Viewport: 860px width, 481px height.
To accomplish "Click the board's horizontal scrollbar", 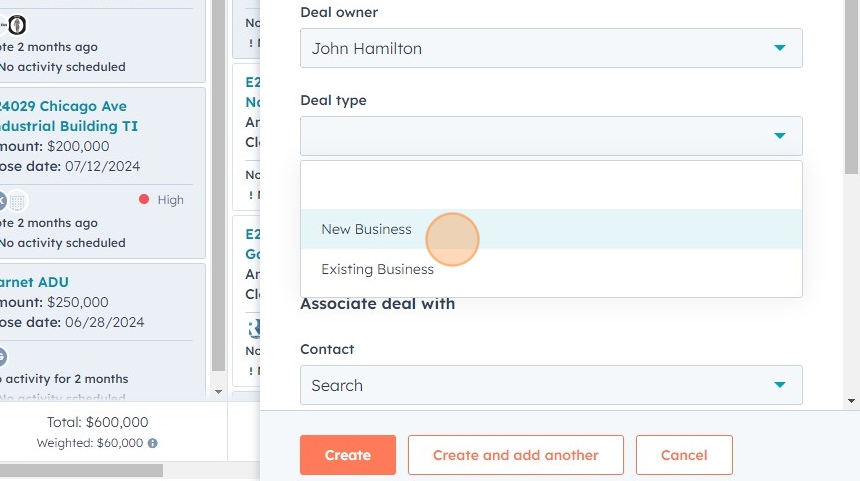I will (x=80, y=470).
